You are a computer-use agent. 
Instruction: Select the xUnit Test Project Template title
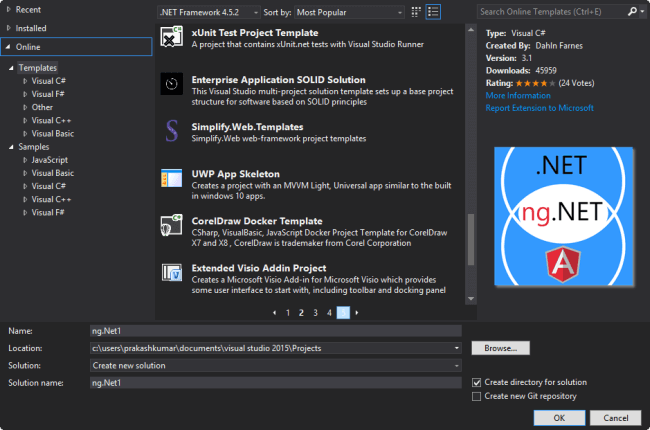pyautogui.click(x=255, y=33)
